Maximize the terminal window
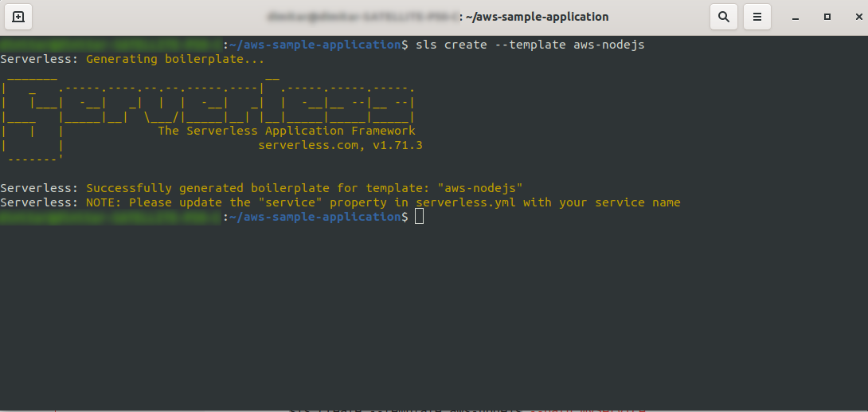 point(827,18)
